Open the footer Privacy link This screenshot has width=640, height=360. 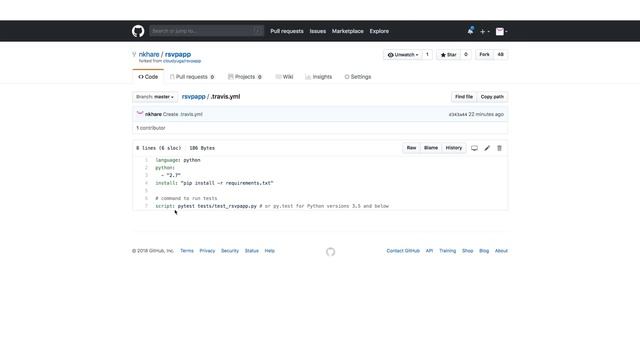(x=207, y=251)
